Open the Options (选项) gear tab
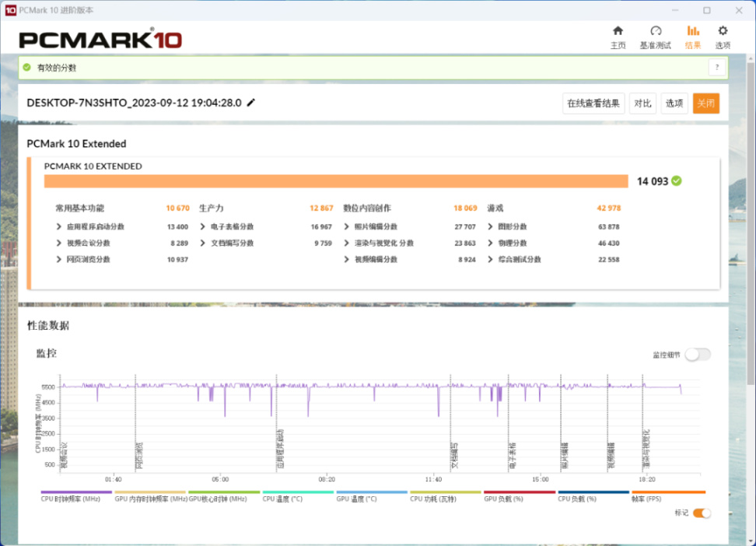The image size is (756, 546). pyautogui.click(x=723, y=37)
